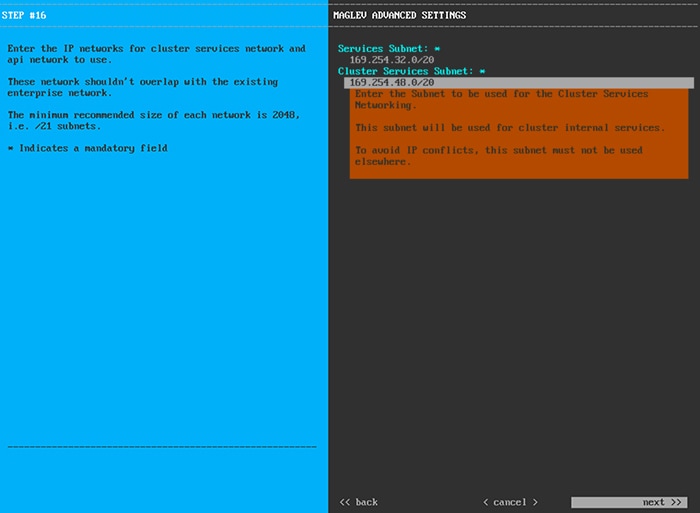Image resolution: width=700 pixels, height=513 pixels.
Task: Choose the < cancel > button
Action: coord(510,502)
